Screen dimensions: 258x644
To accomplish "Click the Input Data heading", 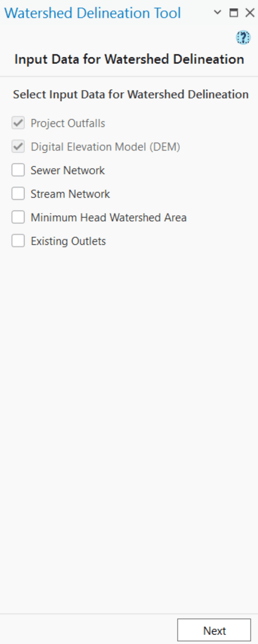I will point(129,59).
